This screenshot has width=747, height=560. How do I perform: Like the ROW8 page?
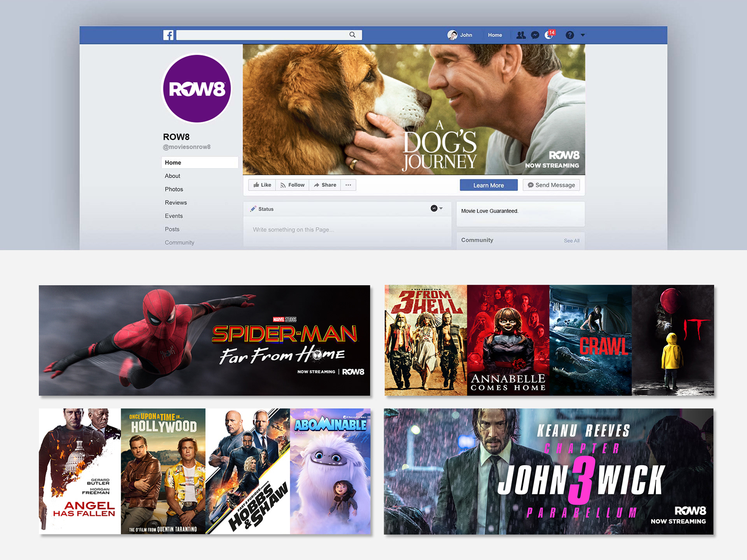click(x=262, y=185)
